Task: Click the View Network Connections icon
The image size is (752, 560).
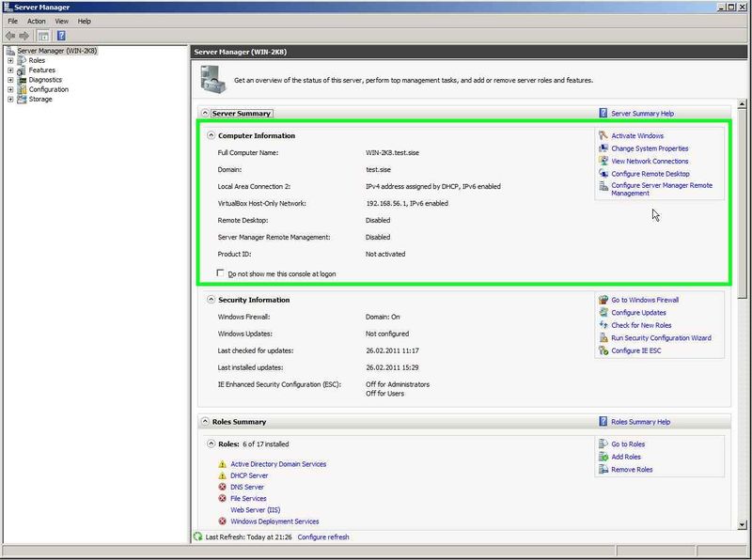Action: click(603, 161)
